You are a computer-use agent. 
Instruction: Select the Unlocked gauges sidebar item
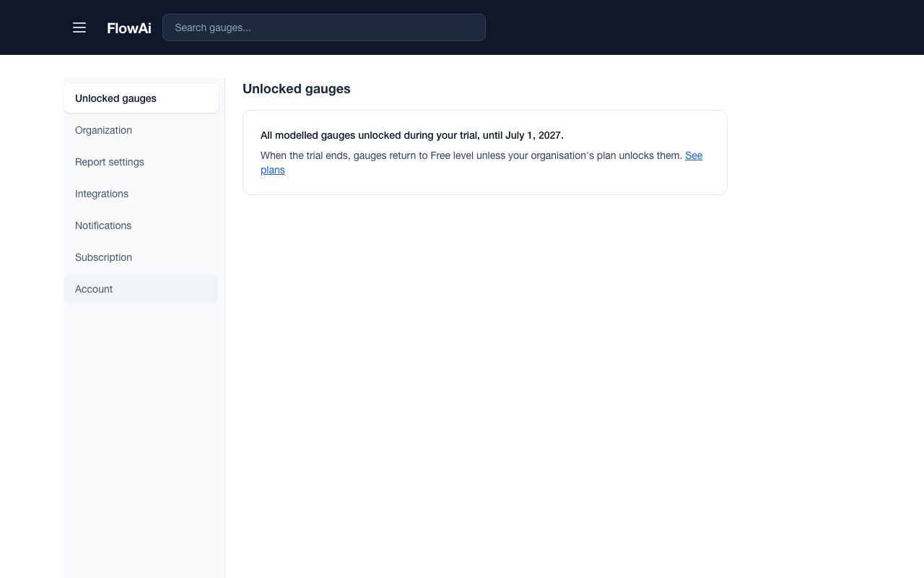(141, 98)
